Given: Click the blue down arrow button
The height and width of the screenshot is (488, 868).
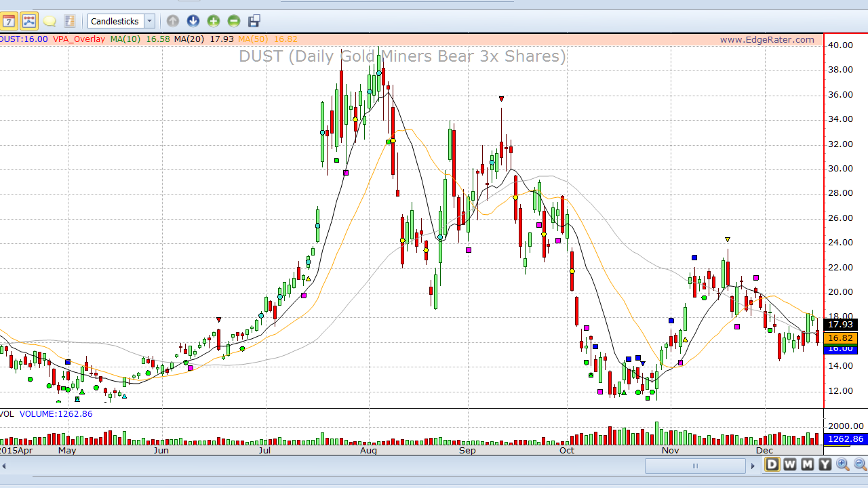Looking at the screenshot, I should 193,21.
